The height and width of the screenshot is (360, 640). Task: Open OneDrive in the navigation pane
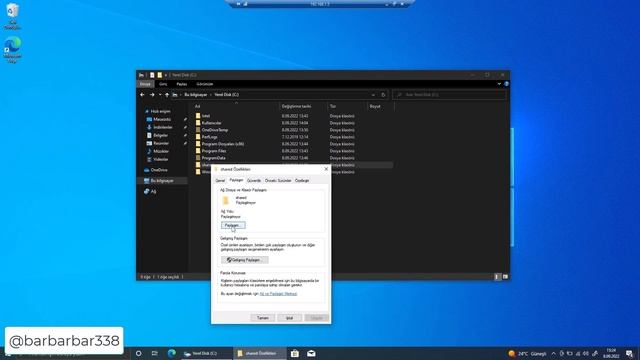coord(159,170)
